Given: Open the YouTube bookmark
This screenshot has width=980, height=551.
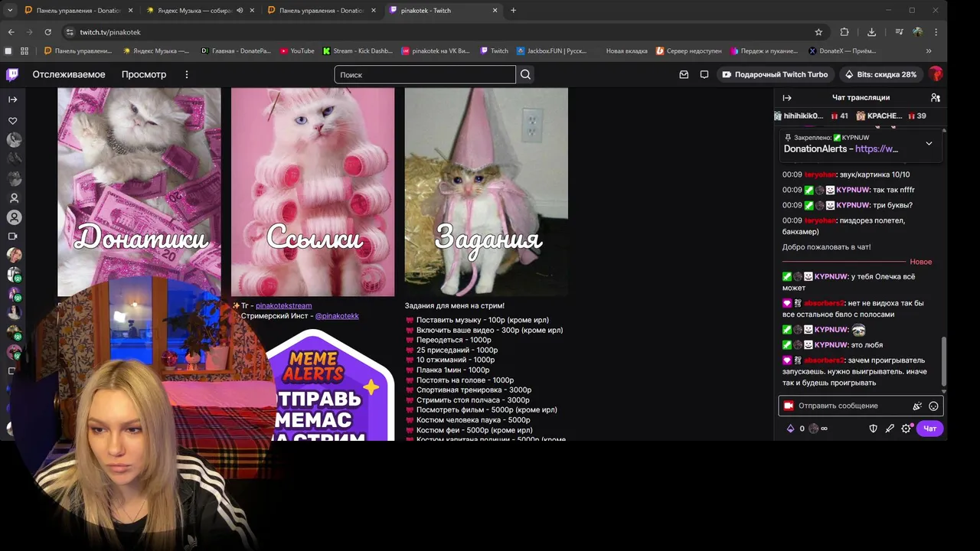Looking at the screenshot, I should pyautogui.click(x=297, y=51).
